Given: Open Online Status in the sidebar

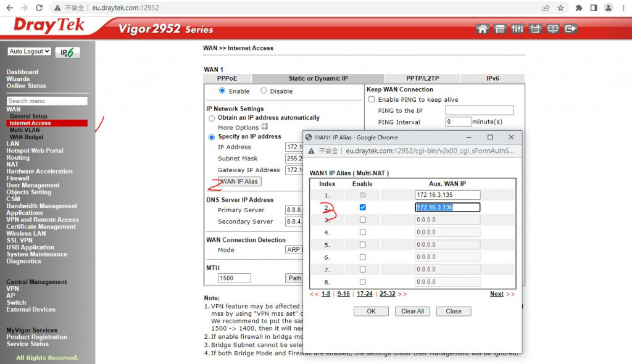Looking at the screenshot, I should (26, 86).
